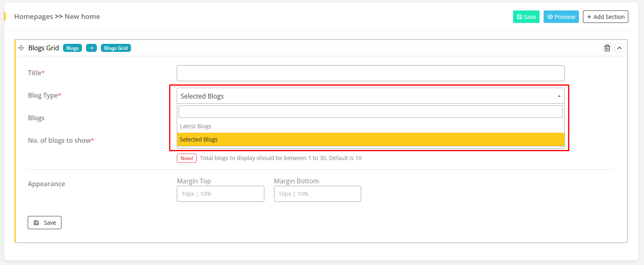
Task: Click the green Save button at top
Action: click(x=526, y=17)
